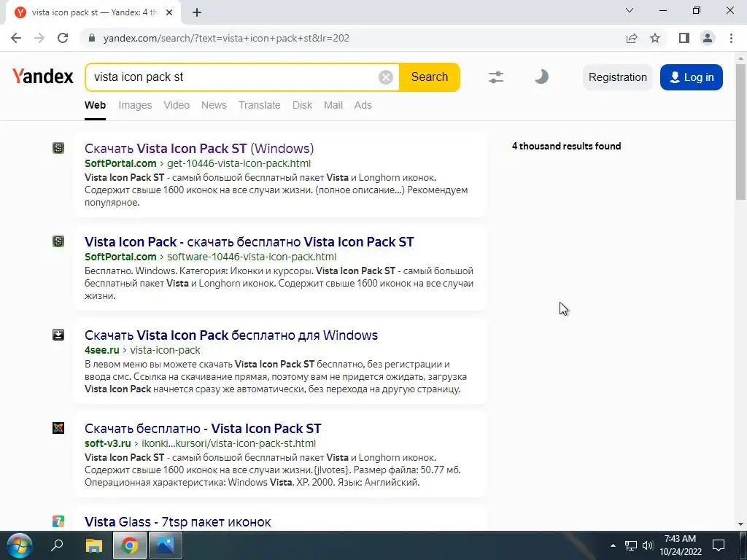Open the notification center icon
This screenshot has width=747, height=560.
pos(719,545)
